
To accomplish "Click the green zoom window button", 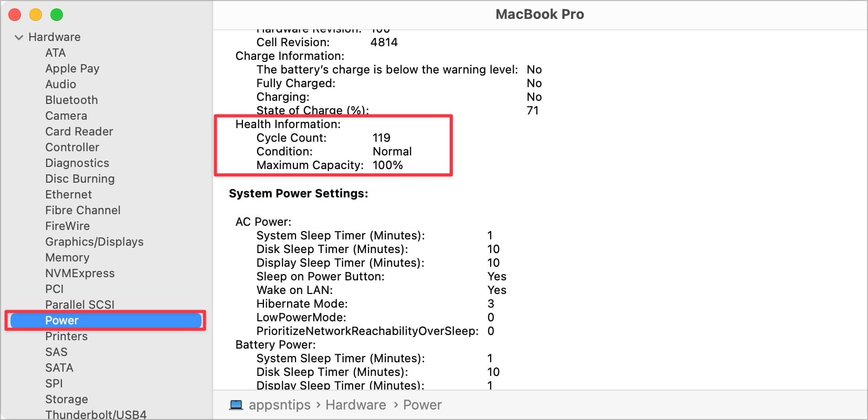I will 56,15.
